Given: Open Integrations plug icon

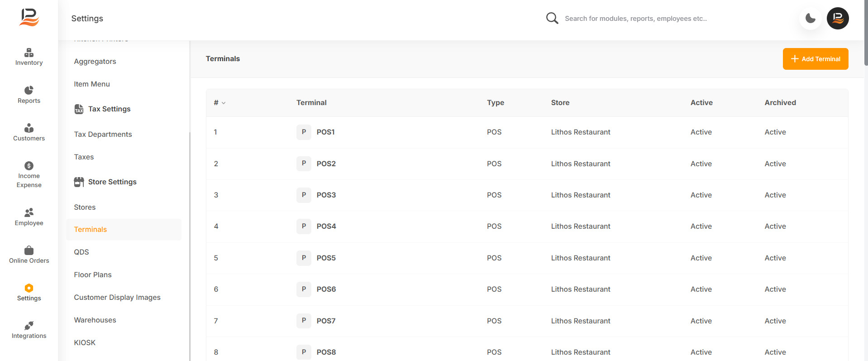Looking at the screenshot, I should (x=29, y=326).
